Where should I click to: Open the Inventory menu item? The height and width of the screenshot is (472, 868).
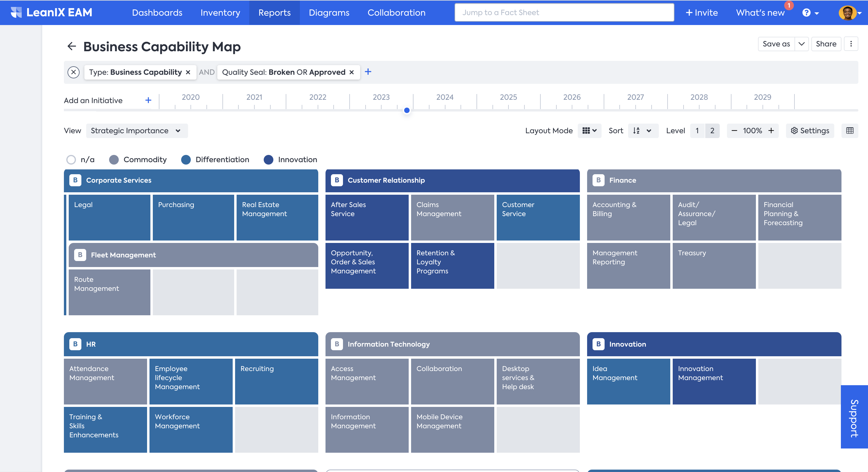pyautogui.click(x=220, y=12)
